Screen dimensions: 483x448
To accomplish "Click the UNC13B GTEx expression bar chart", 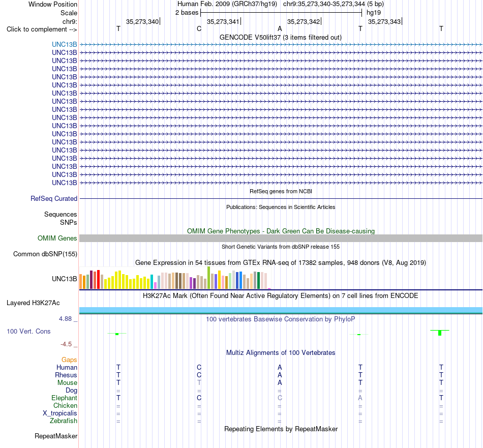I will tap(175, 278).
